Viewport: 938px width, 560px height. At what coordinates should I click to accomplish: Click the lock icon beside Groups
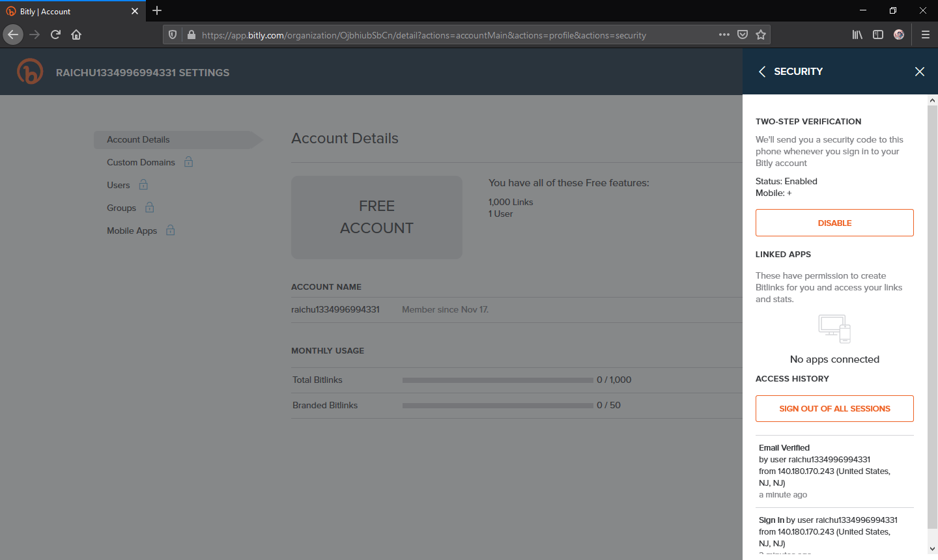(x=149, y=207)
